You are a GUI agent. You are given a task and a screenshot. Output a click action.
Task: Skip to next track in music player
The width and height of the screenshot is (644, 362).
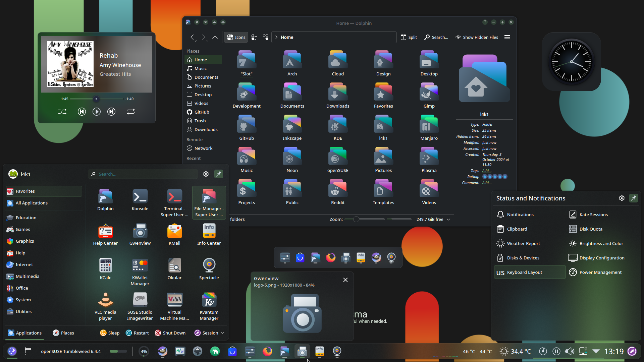tap(111, 112)
